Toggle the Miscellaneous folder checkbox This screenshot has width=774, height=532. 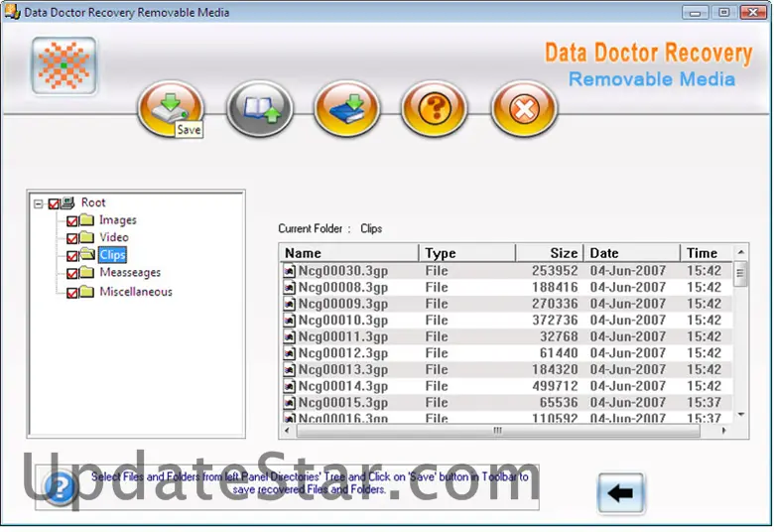[x=72, y=293]
